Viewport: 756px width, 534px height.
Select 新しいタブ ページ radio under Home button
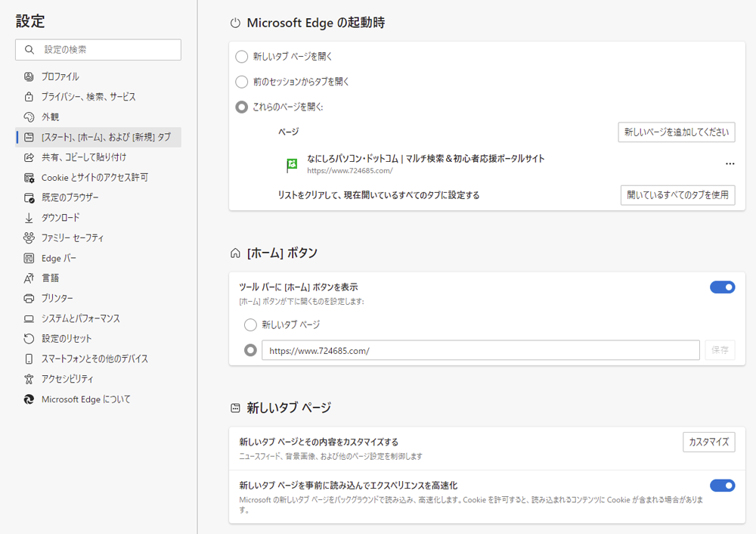point(250,324)
